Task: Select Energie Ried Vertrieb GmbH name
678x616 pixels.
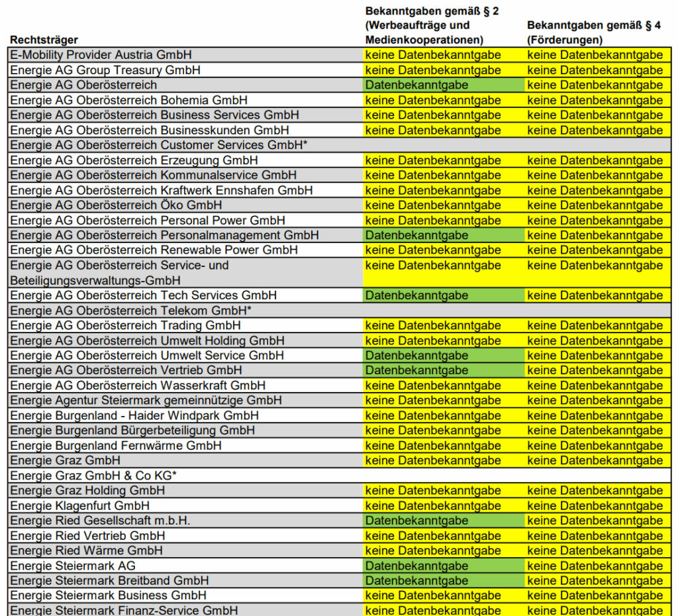Action: click(87, 536)
